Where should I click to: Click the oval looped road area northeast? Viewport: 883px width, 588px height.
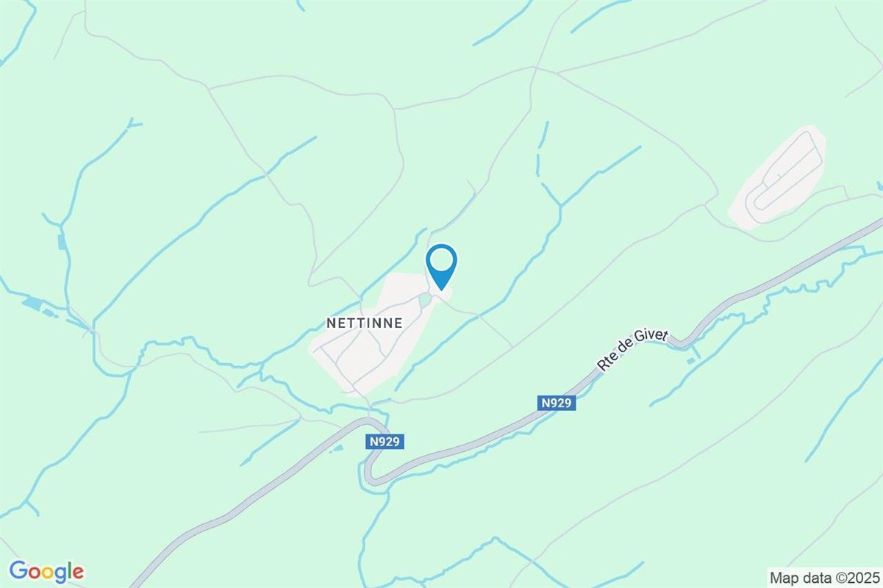(x=778, y=178)
